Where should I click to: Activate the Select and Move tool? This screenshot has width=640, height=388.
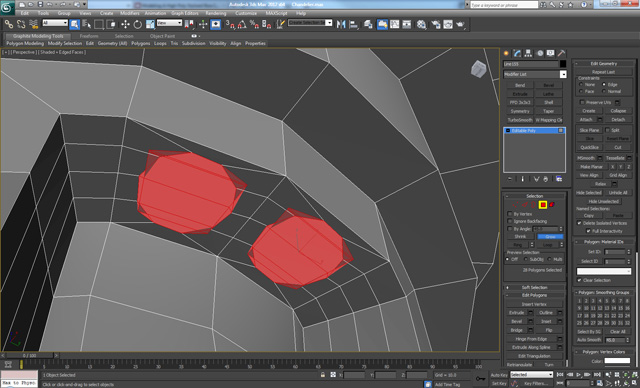[x=125, y=24]
